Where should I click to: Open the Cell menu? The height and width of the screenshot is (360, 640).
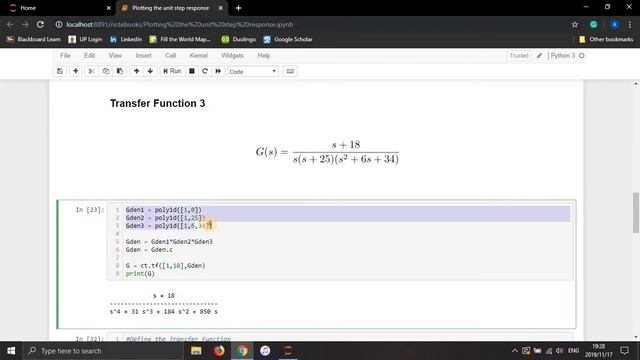171,56
